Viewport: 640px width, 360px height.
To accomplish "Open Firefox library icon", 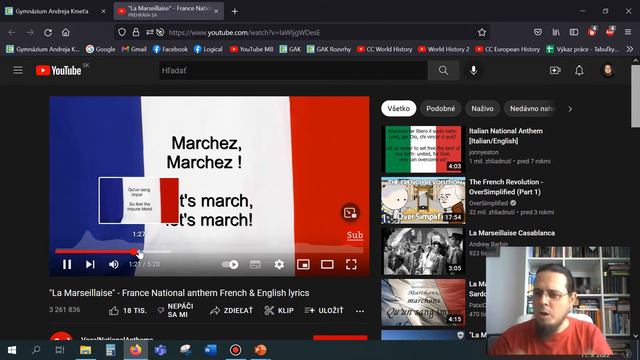I will (x=556, y=32).
